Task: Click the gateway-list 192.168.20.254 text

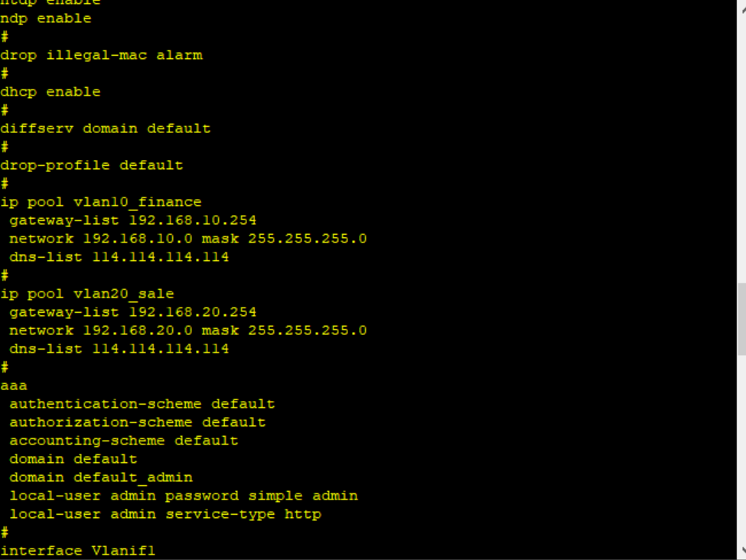Action: click(x=133, y=312)
